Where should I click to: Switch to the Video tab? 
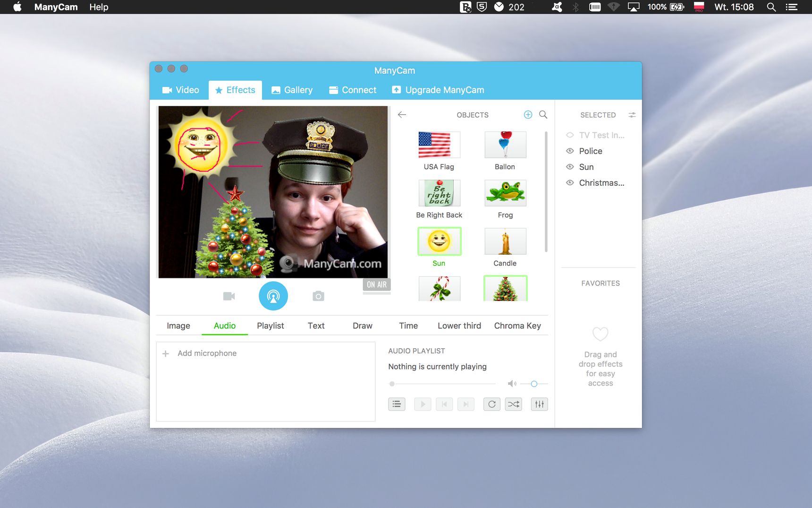point(181,90)
